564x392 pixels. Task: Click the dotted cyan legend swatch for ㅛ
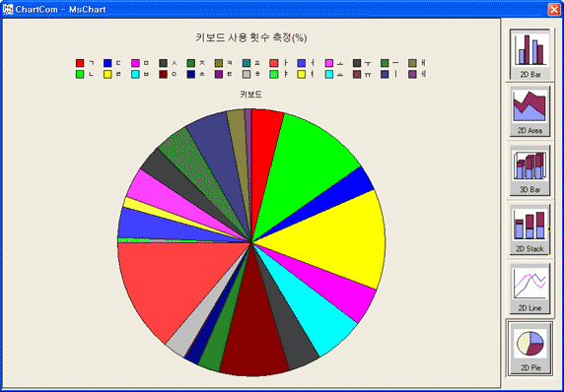click(x=329, y=75)
